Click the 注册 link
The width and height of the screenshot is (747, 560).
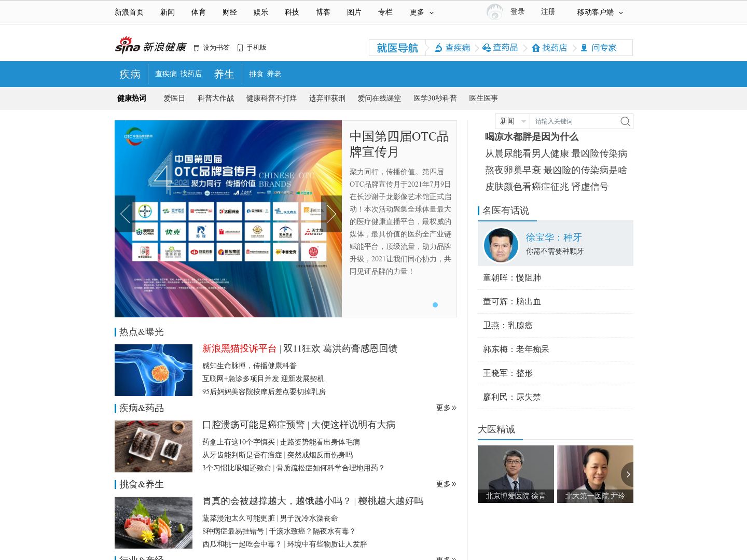click(x=548, y=11)
